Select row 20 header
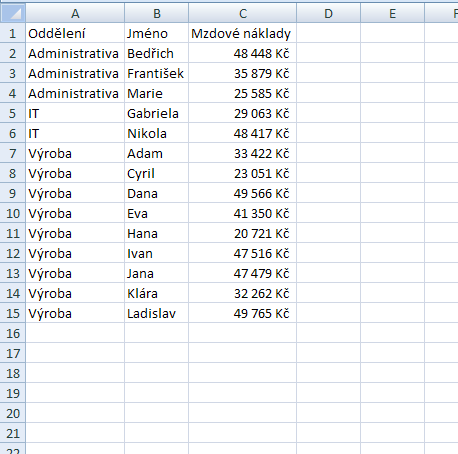The image size is (458, 454). 13,413
